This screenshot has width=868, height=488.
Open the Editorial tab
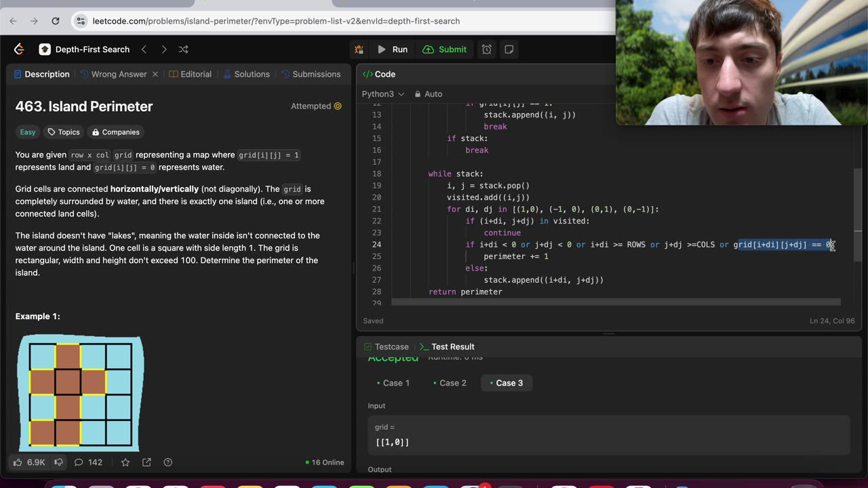(x=190, y=74)
